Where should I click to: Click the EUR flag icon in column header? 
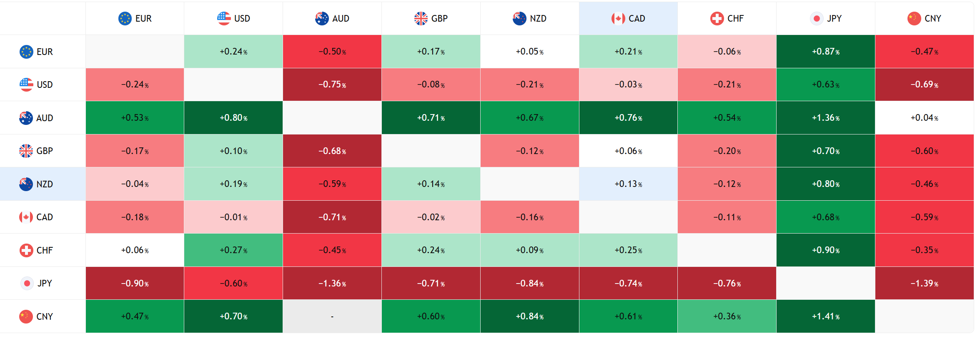pyautogui.click(x=125, y=18)
